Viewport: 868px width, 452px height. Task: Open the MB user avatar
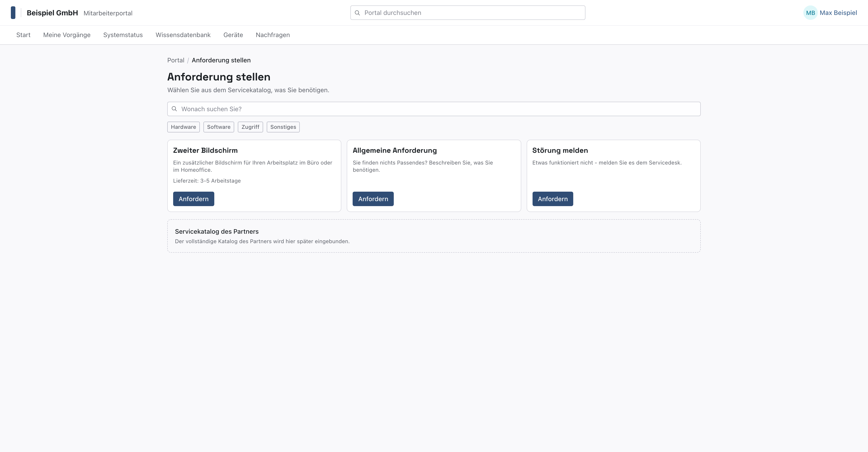pyautogui.click(x=810, y=13)
